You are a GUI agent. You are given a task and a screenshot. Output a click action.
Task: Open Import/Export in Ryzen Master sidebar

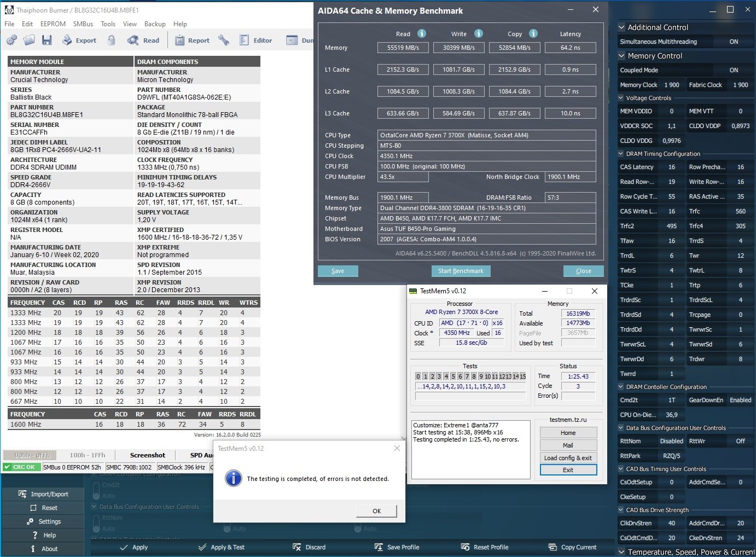tap(44, 494)
